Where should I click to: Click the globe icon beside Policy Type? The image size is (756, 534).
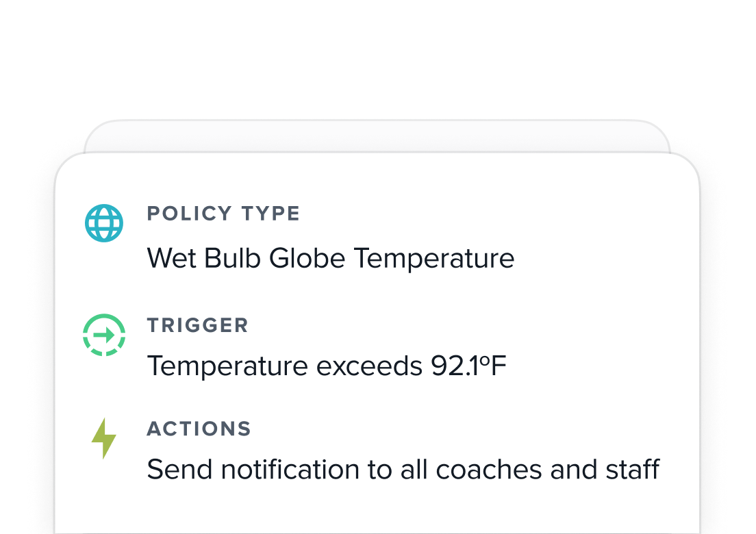pos(104,222)
